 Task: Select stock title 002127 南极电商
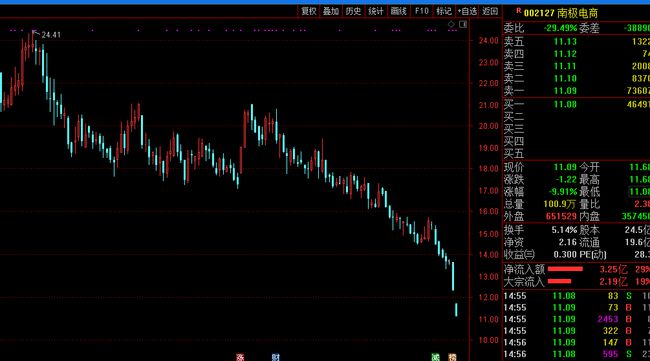click(561, 13)
